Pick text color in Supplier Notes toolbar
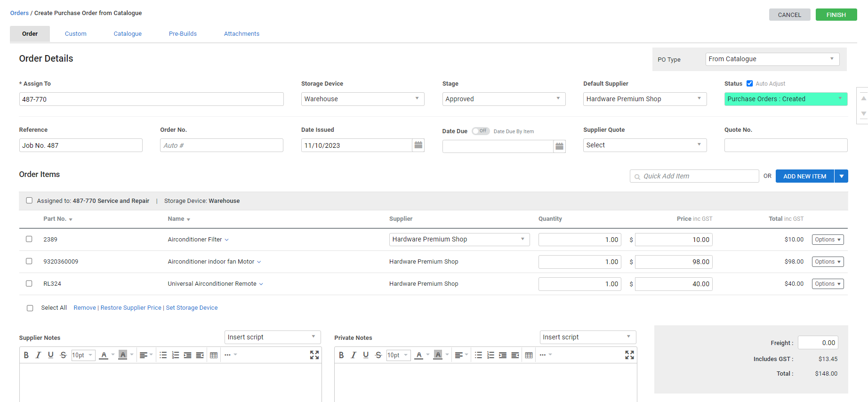 click(x=104, y=355)
